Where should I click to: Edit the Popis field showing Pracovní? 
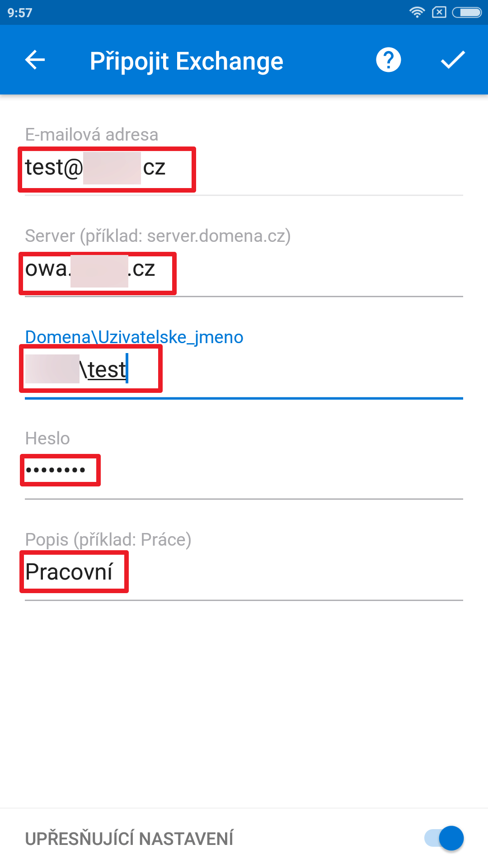[244, 574]
